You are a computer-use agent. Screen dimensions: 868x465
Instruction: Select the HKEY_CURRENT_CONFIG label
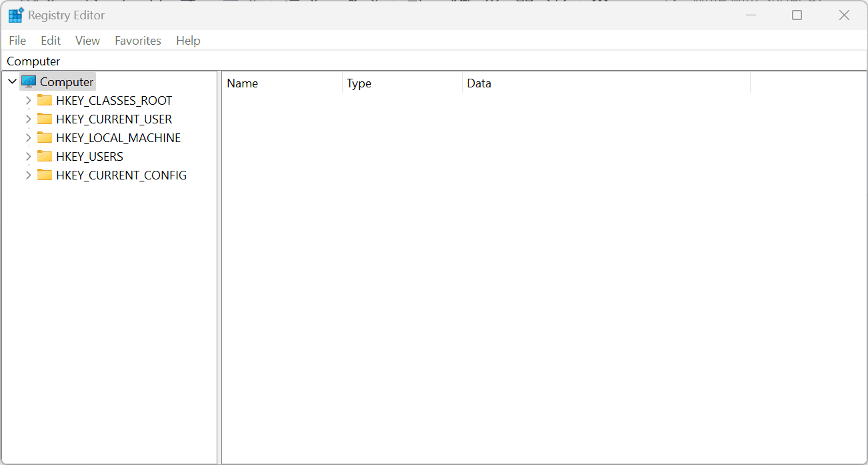tap(121, 175)
